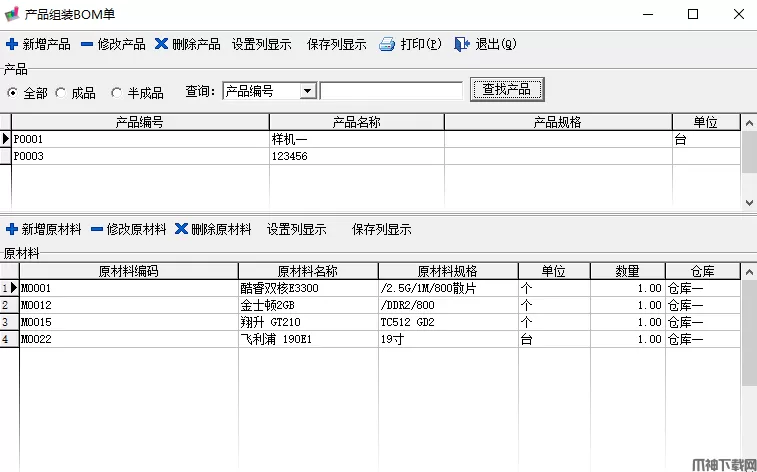Click the product name 123456
This screenshot has height=472, width=757.
tap(290, 156)
